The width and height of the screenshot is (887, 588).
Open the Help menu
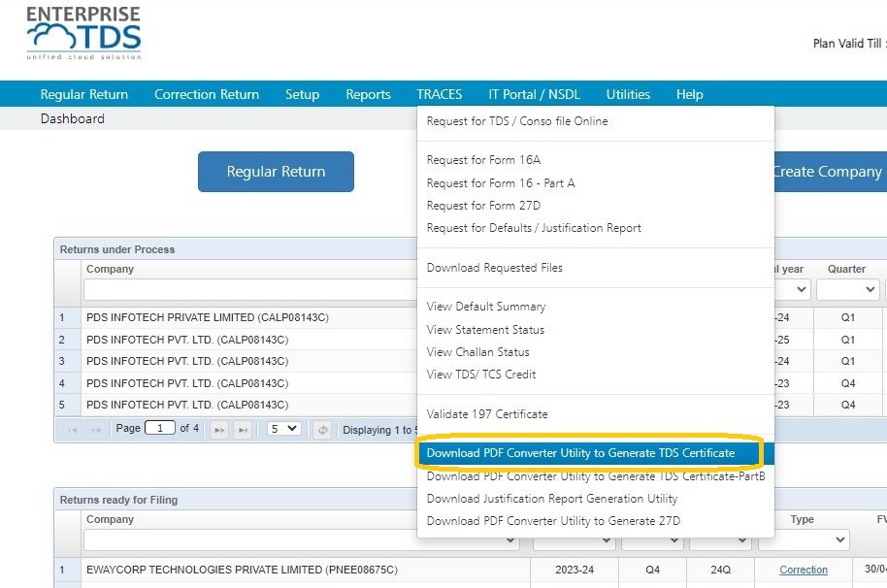689,94
